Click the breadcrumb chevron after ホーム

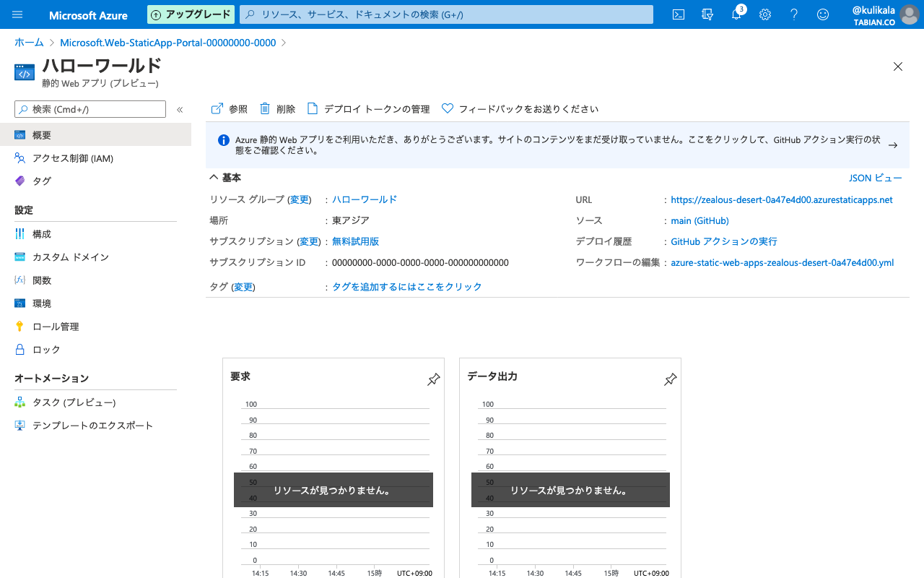coord(51,43)
